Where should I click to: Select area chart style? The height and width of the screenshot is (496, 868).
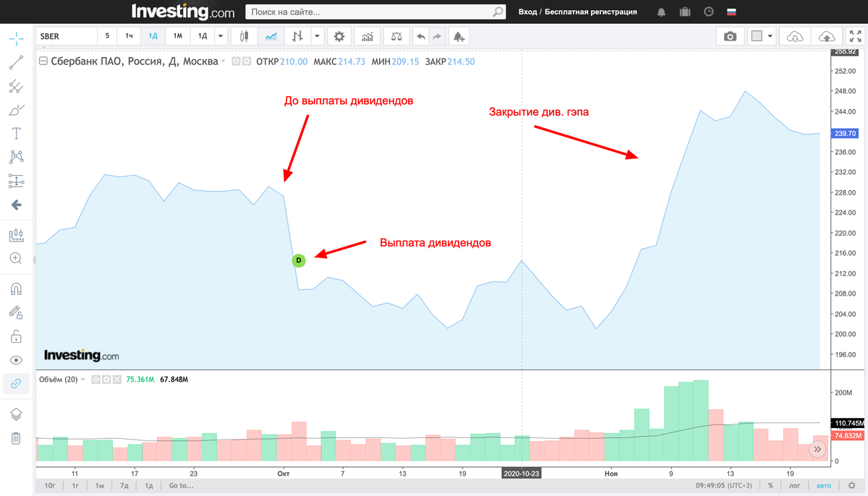pos(271,36)
